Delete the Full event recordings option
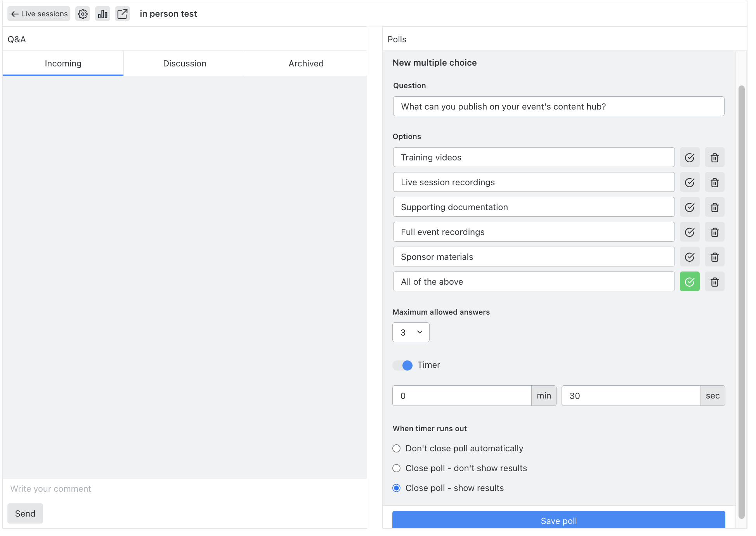The height and width of the screenshot is (536, 756). (x=714, y=232)
